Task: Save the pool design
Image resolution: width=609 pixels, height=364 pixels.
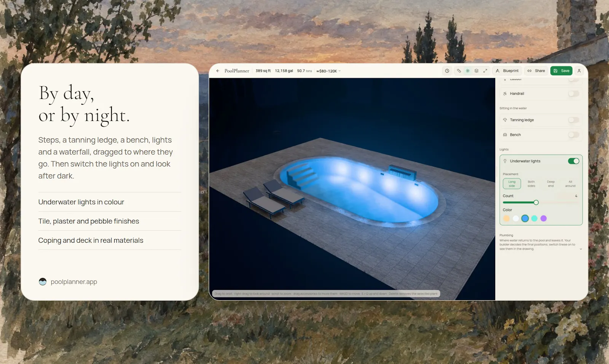Action: tap(561, 71)
